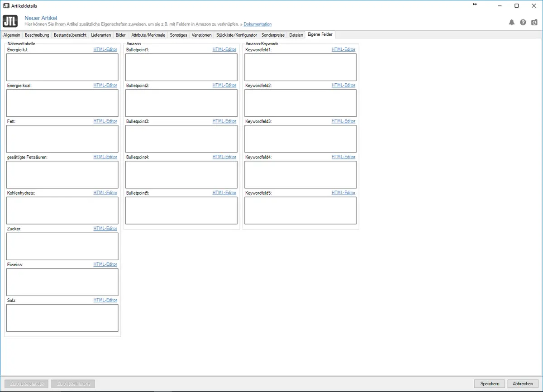Launch HTML-Editor for gesättigte Fettsäuren

(105, 157)
